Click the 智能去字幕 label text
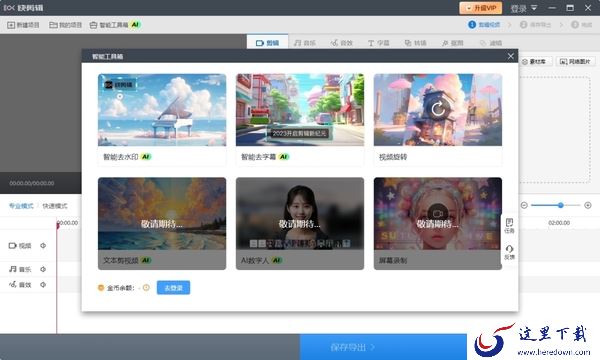 (258, 156)
